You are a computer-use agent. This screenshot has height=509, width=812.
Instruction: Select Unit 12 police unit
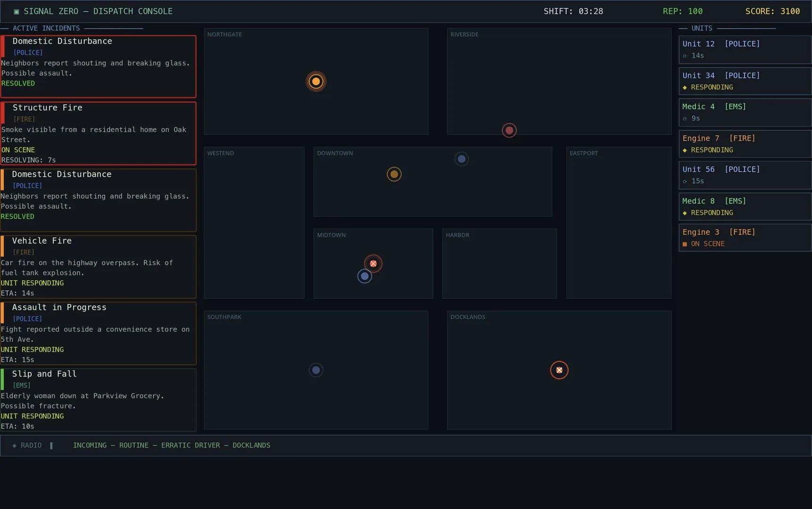click(x=745, y=49)
